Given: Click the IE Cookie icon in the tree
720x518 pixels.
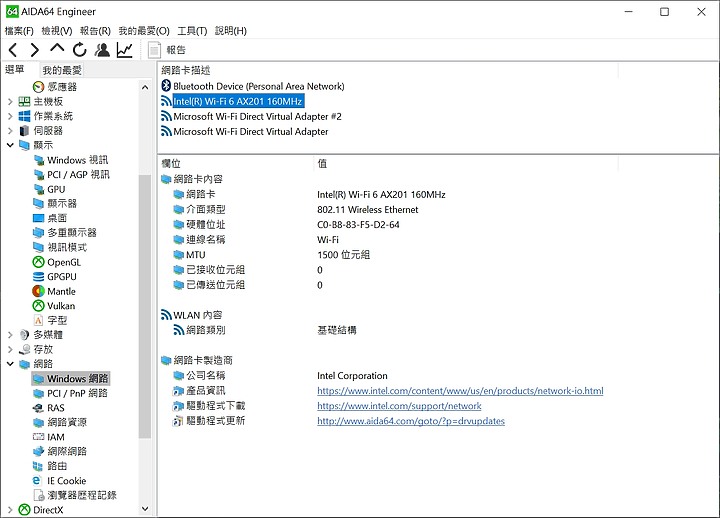Looking at the screenshot, I should 37,480.
